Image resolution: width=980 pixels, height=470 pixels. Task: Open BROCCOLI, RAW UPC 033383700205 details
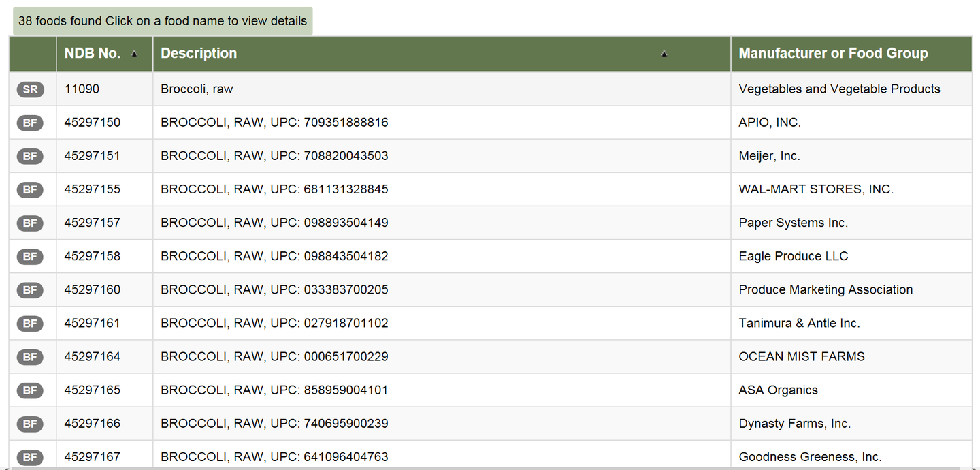coord(274,289)
